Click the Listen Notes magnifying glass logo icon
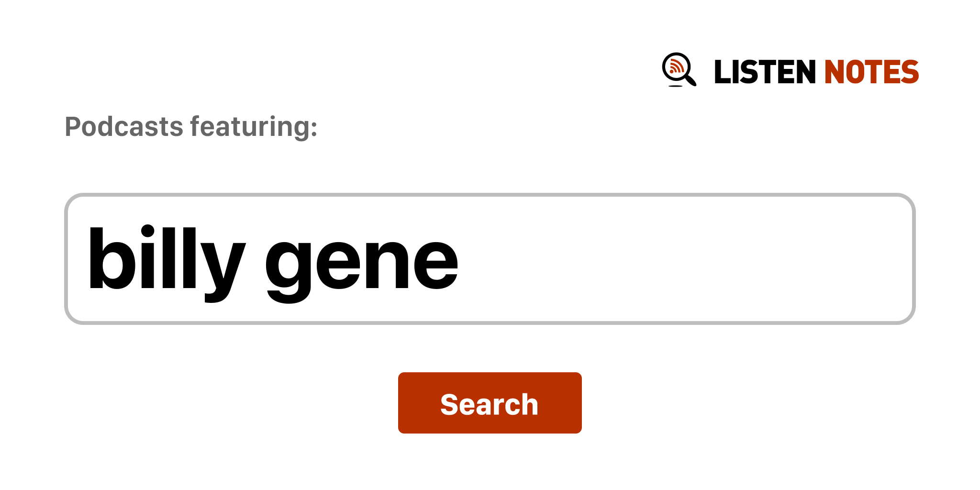The image size is (980, 490). (x=679, y=70)
